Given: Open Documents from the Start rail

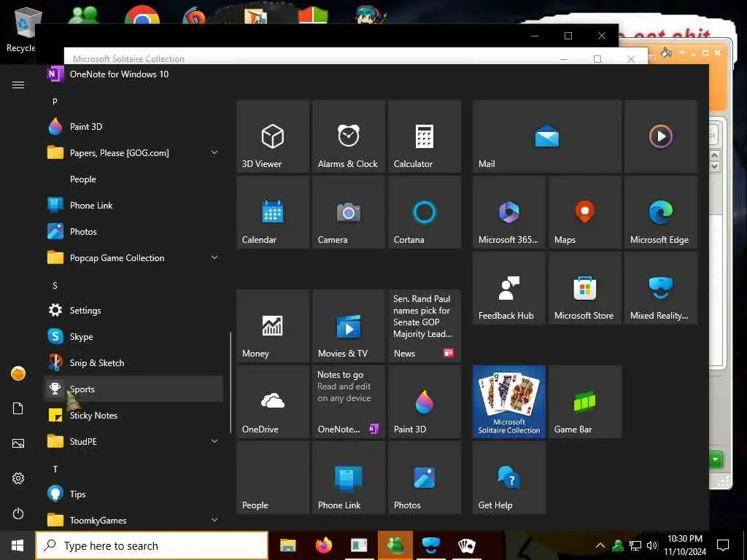Looking at the screenshot, I should (x=18, y=408).
